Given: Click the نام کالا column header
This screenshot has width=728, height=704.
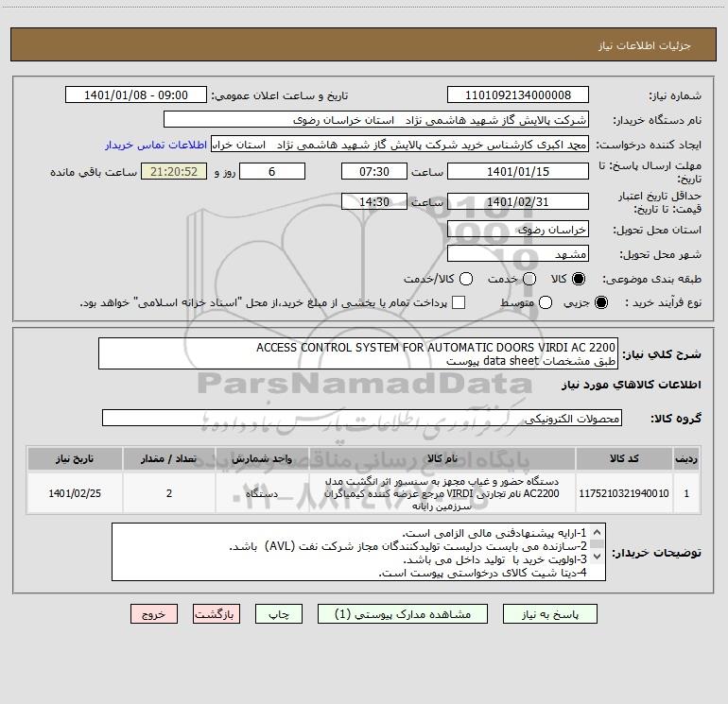Looking at the screenshot, I should coord(442,458).
